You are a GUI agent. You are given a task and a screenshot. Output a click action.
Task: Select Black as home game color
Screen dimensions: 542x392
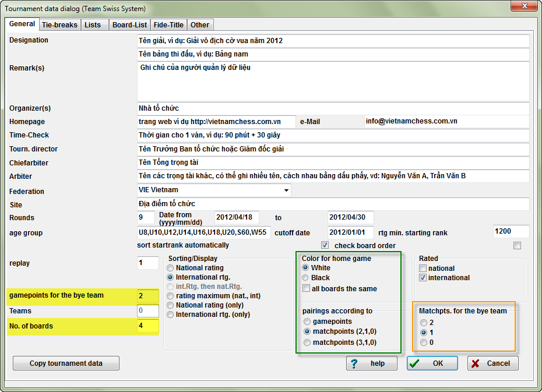(305, 278)
